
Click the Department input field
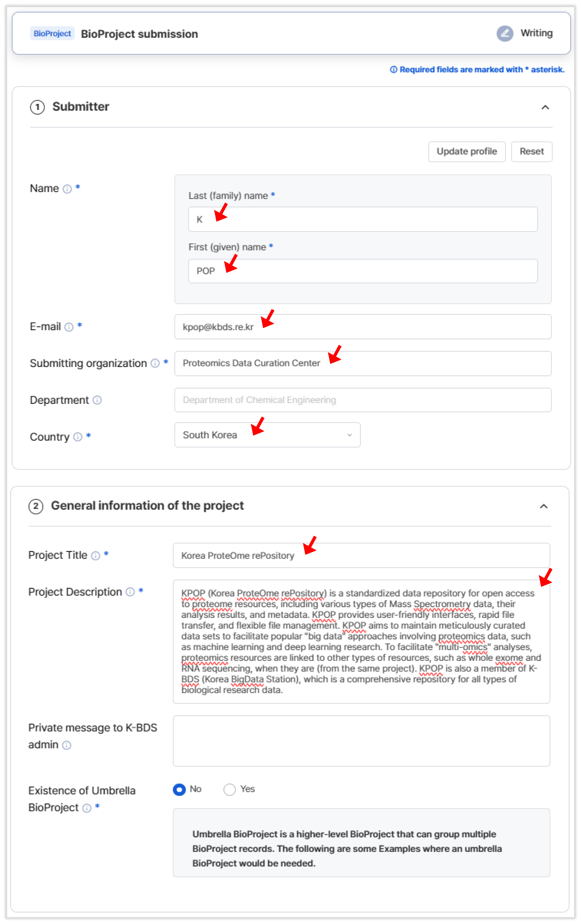363,400
